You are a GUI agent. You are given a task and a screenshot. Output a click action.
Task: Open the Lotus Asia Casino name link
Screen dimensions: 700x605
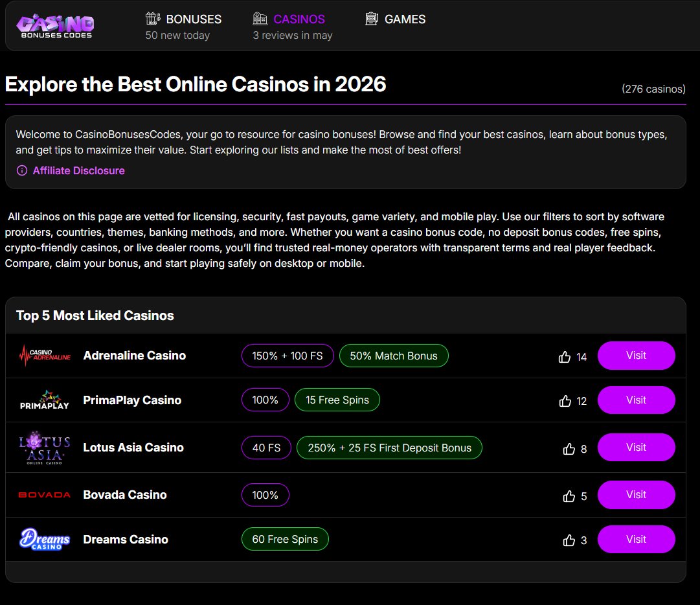click(x=133, y=448)
